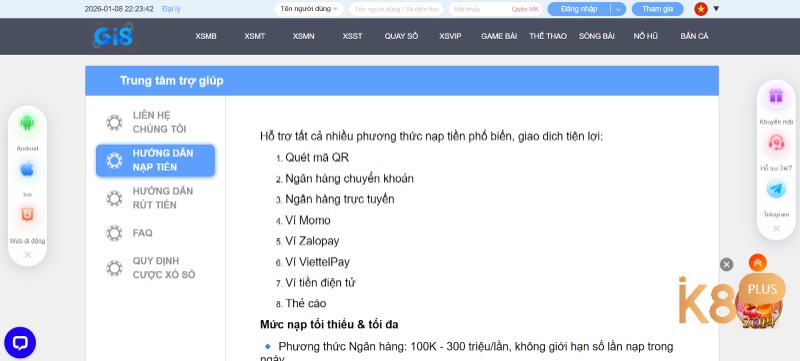
Task: Open the Telegram icon
Action: tap(776, 189)
